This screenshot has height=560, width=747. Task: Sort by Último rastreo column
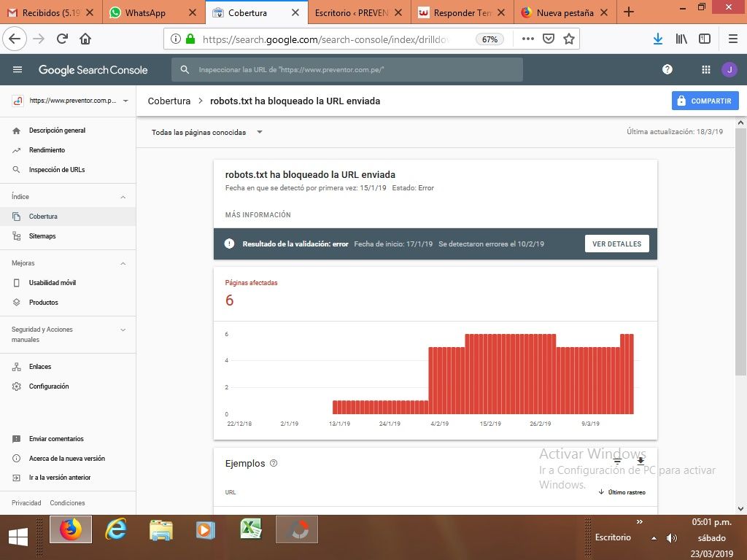(622, 492)
